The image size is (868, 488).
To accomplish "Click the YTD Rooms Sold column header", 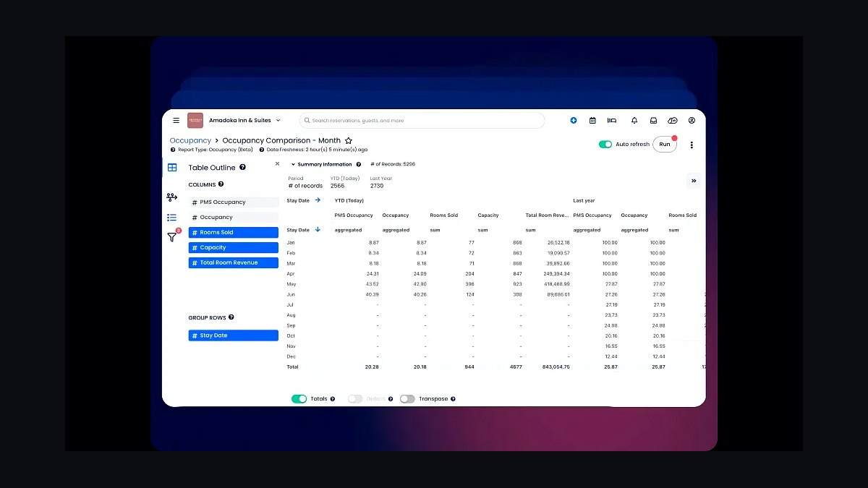I will pos(444,215).
